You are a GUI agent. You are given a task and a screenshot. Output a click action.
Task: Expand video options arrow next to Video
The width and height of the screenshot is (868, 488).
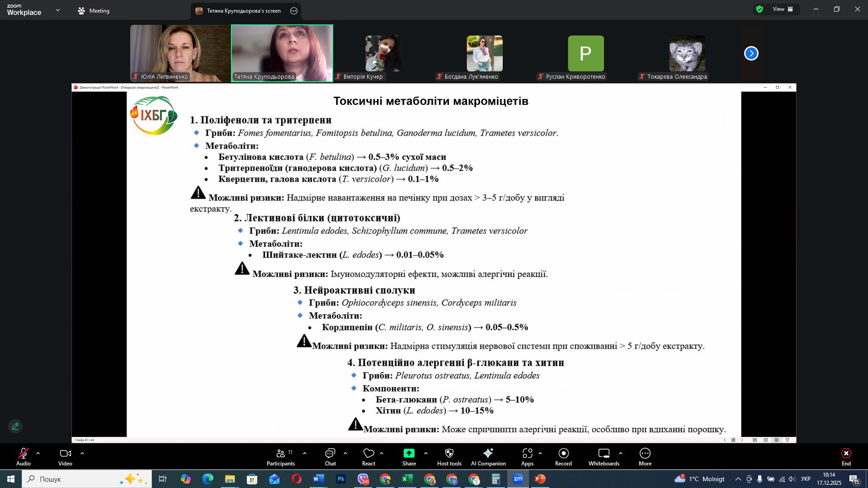[x=82, y=453]
